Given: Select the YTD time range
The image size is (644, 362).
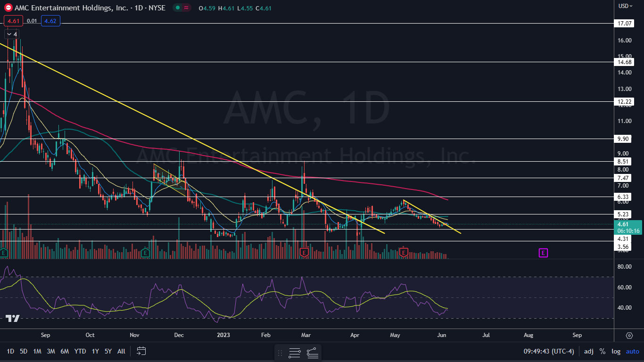Looking at the screenshot, I should (80, 351).
